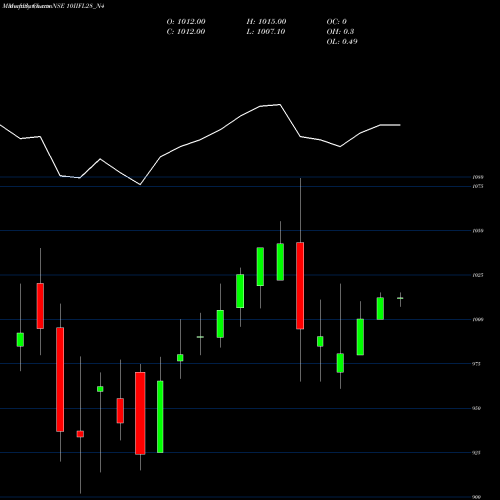The width and height of the screenshot is (500, 500).
Task: Click the tallest red candlestick with long upper wick
Action: [x=300, y=286]
